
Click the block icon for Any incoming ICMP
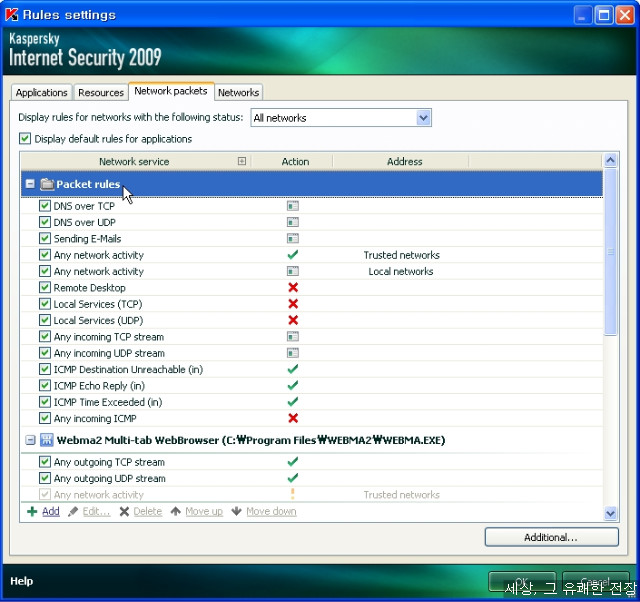[x=293, y=418]
